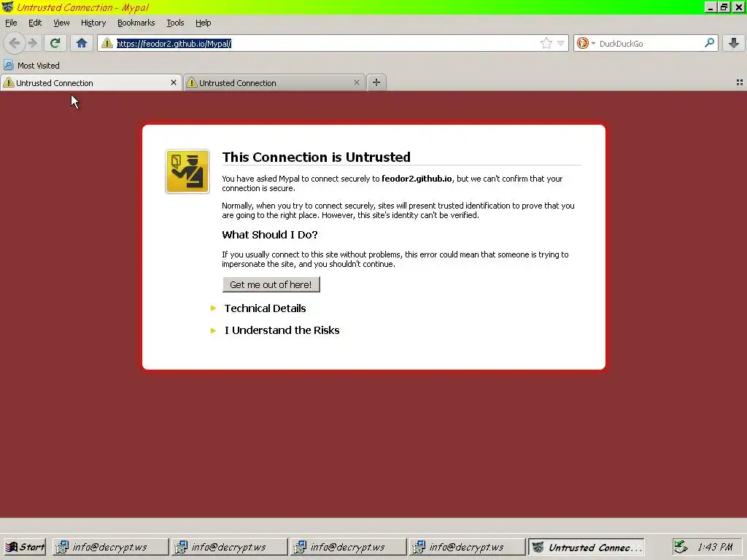Open the Downloads arrow button

point(734,43)
